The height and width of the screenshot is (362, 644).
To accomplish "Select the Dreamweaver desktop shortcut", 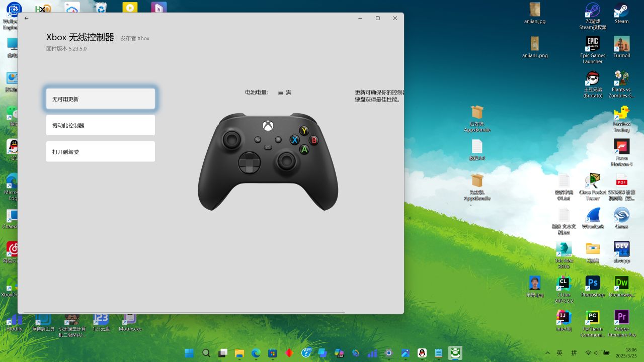I will [x=621, y=287].
